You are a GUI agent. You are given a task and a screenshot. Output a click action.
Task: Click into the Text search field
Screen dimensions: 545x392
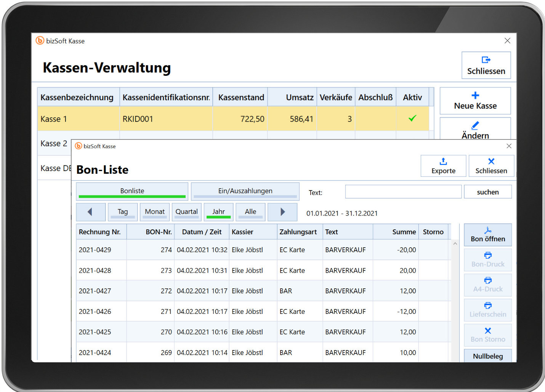[x=403, y=192]
